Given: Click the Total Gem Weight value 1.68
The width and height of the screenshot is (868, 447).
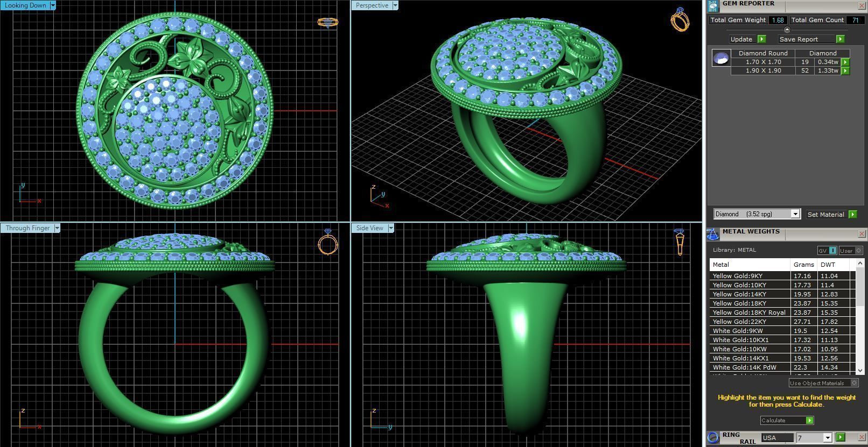Looking at the screenshot, I should tap(778, 20).
